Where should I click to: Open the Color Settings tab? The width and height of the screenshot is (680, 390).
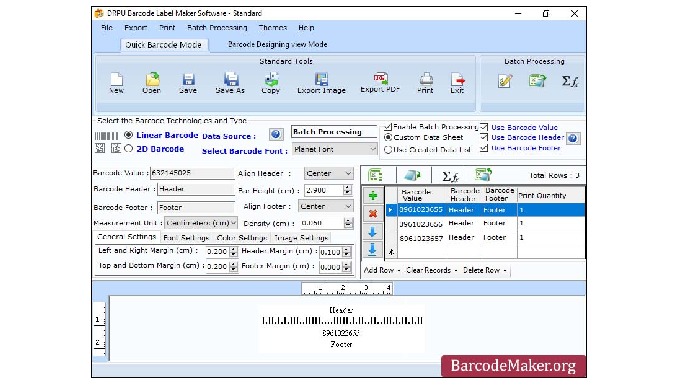point(242,238)
